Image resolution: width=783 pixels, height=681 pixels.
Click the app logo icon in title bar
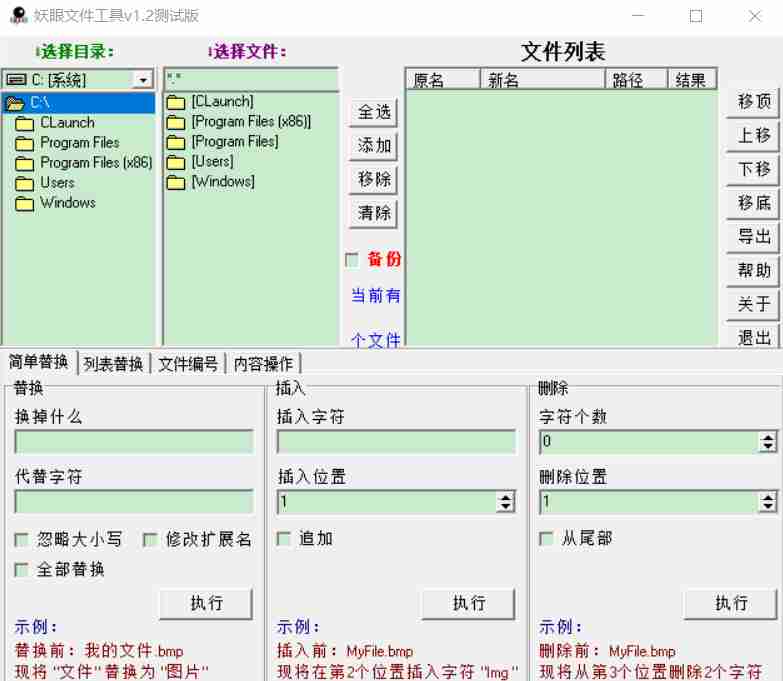[19, 15]
